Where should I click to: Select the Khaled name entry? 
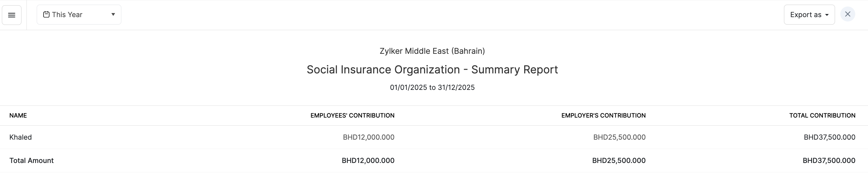point(21,137)
